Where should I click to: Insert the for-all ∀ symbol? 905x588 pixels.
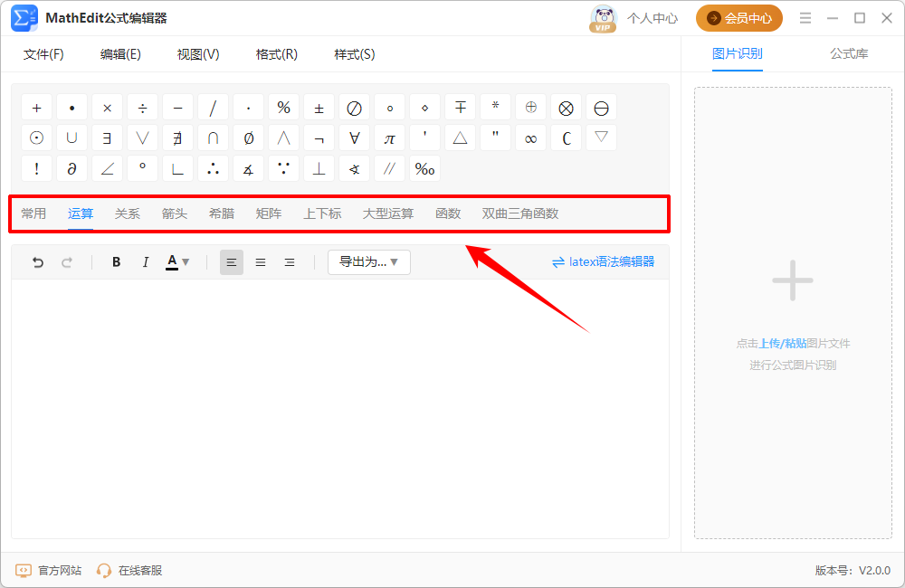pyautogui.click(x=354, y=138)
